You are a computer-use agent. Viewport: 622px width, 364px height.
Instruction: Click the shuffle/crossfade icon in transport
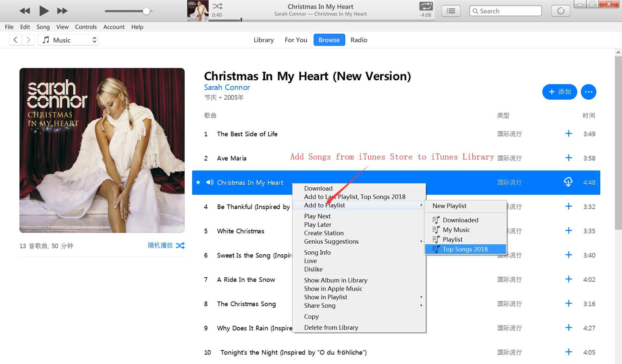point(218,5)
